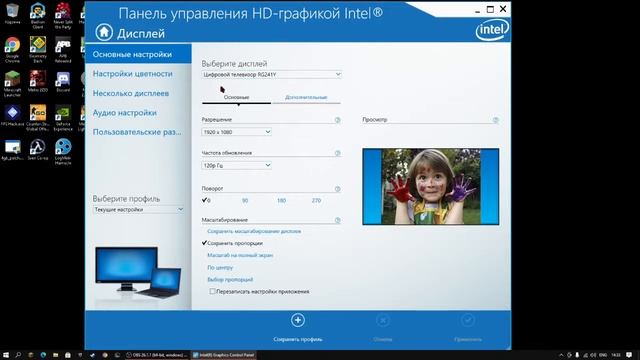This screenshot has height=360, width=640.
Task: Open Google Chrome desktop shortcut
Action: tap(12, 49)
